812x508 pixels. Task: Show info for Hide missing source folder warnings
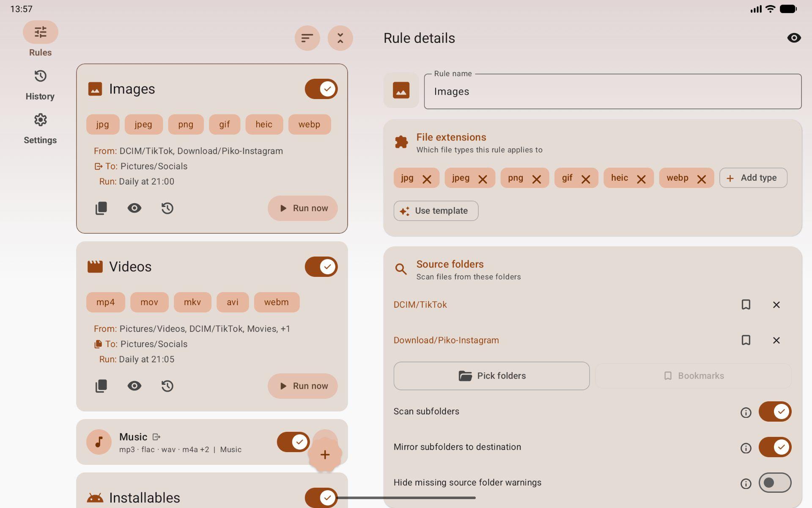746,483
